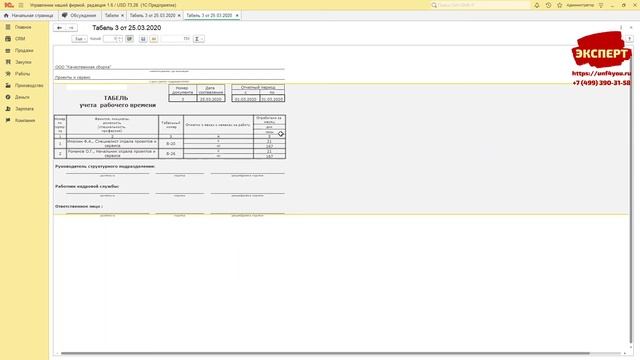The height and width of the screenshot is (360, 640).
Task: Send form by email icon
Action: (153, 39)
